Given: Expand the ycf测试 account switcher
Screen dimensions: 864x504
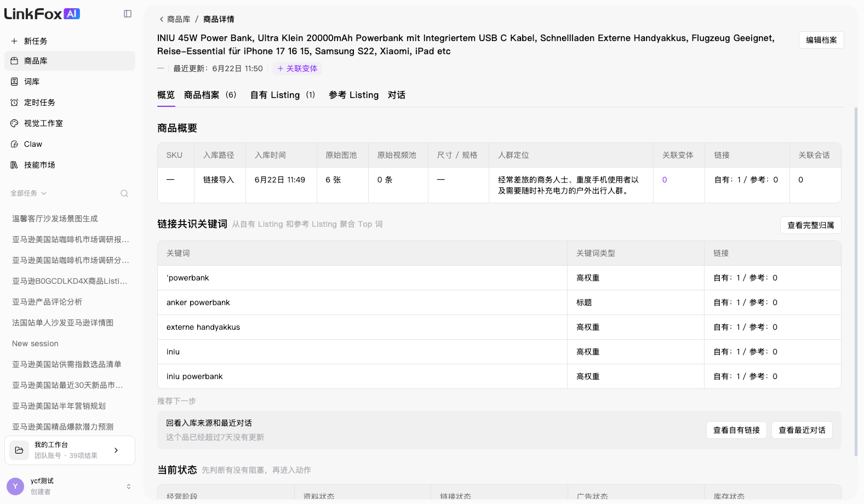Looking at the screenshot, I should pos(129,486).
